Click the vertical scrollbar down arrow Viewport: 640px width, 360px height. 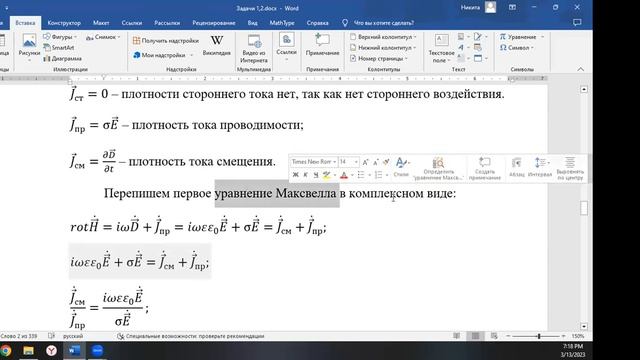pyautogui.click(x=584, y=326)
